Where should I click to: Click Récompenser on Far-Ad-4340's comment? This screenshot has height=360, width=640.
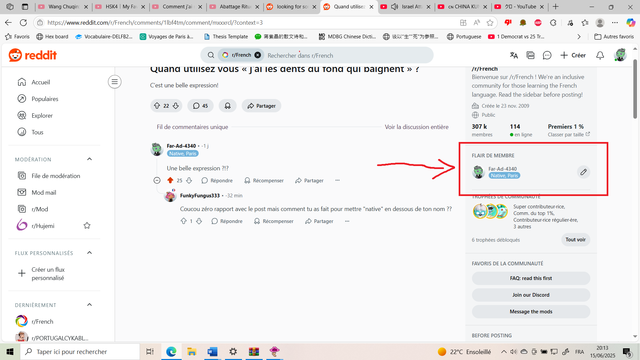[x=264, y=180]
